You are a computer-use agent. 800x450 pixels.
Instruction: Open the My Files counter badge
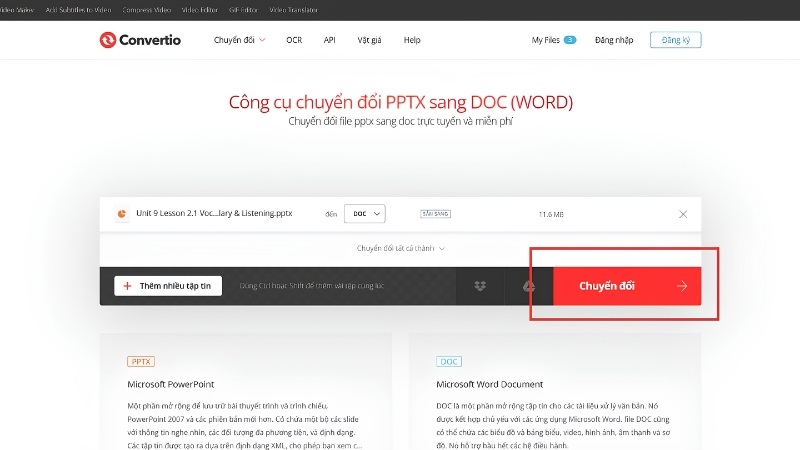(x=570, y=40)
